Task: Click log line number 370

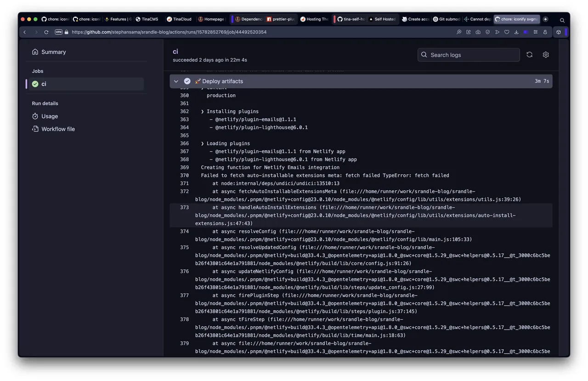Action: (x=184, y=176)
